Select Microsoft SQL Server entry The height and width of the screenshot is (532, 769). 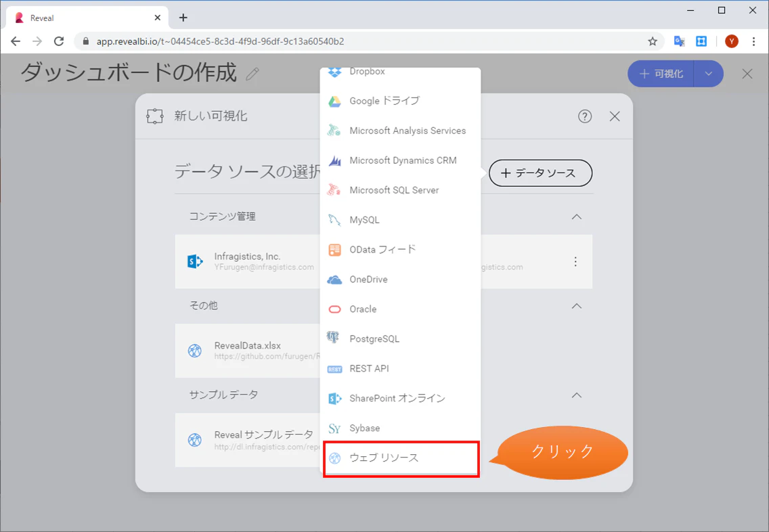400,190
